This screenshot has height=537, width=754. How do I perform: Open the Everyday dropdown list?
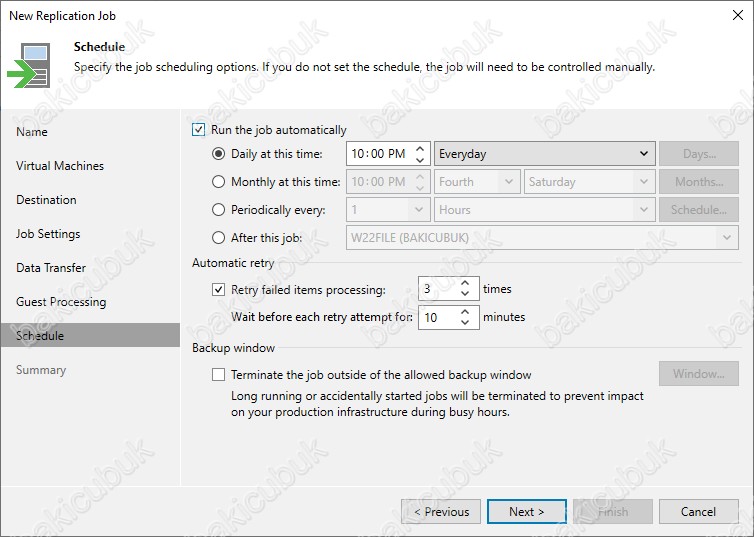pos(544,154)
